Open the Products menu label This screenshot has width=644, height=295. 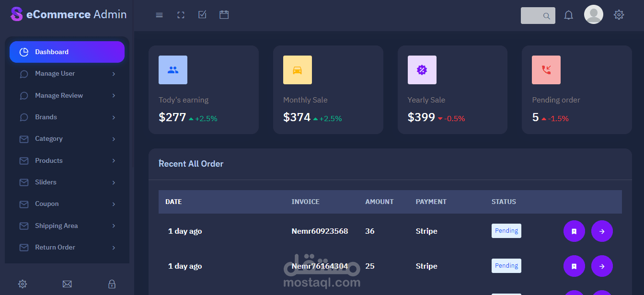[x=49, y=160]
